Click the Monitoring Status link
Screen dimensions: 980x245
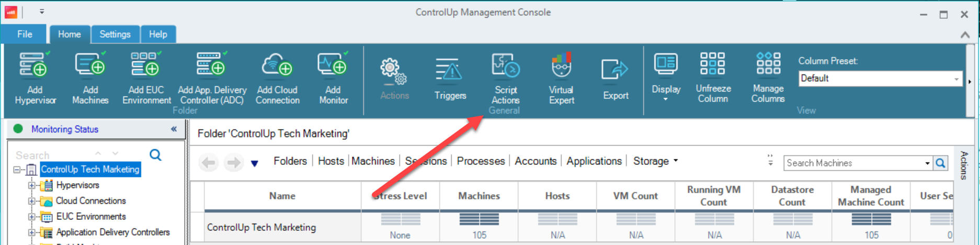pos(65,129)
